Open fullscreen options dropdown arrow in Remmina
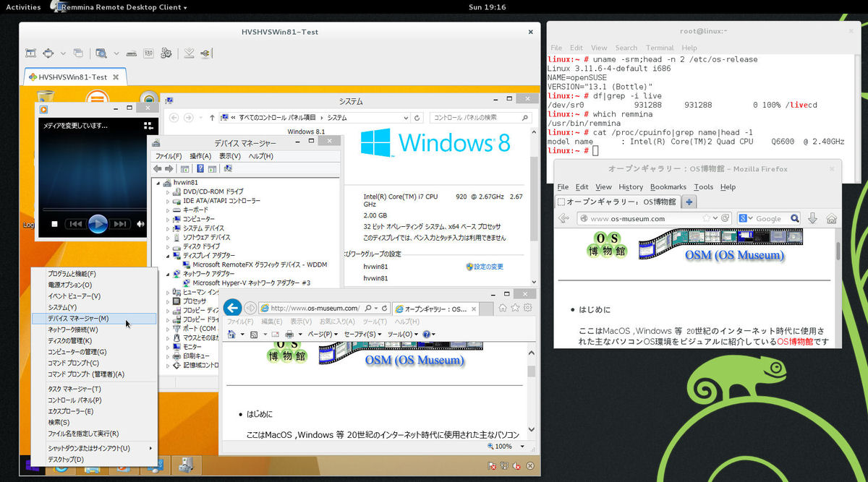This screenshot has height=482, width=868. pyautogui.click(x=63, y=53)
